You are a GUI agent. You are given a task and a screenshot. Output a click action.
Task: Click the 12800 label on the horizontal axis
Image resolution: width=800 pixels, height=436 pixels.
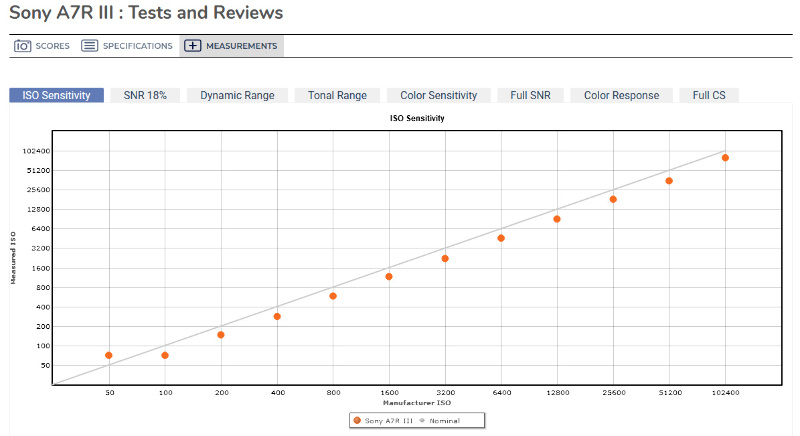(x=558, y=393)
